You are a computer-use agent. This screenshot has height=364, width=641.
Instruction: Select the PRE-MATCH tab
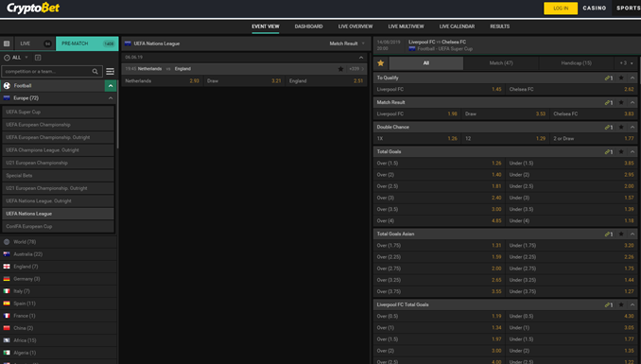point(87,43)
